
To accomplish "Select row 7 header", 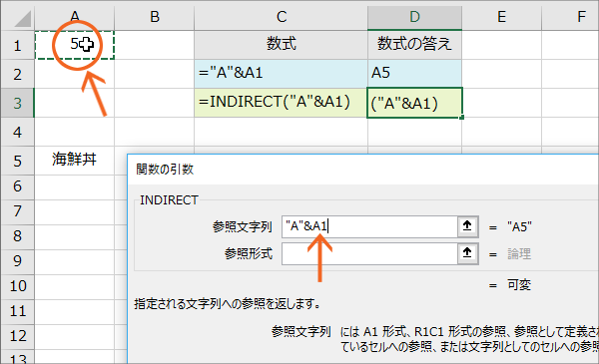I will (17, 211).
